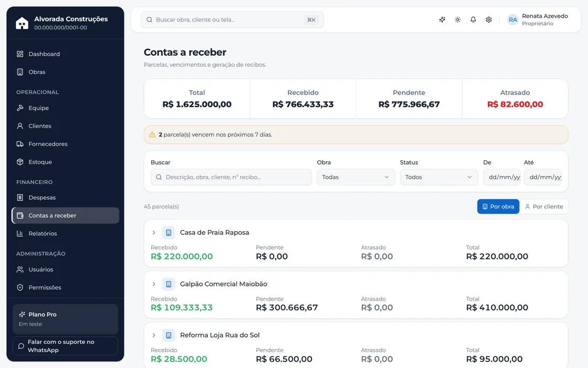
Task: Expand the Casa de Praia Raposa row
Action: [154, 233]
